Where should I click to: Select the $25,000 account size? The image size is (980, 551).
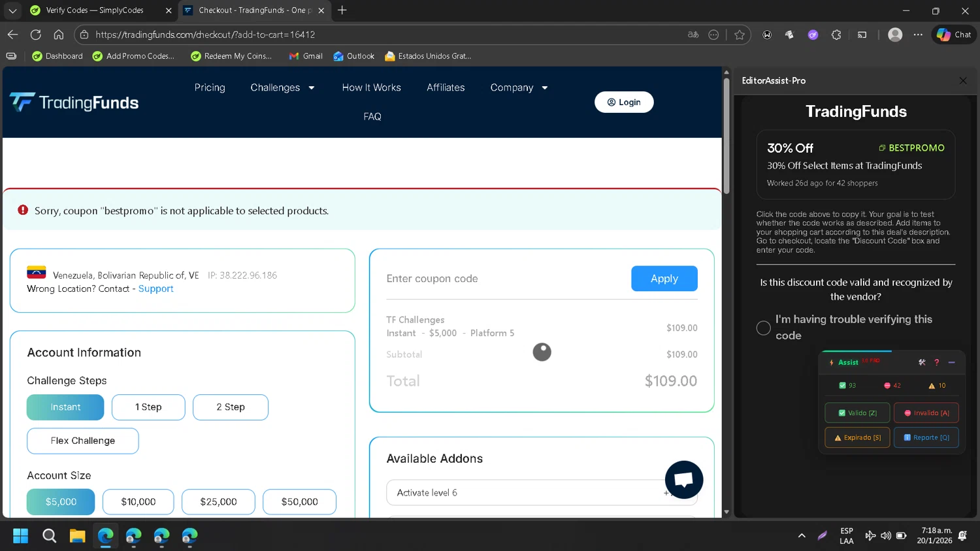(218, 502)
